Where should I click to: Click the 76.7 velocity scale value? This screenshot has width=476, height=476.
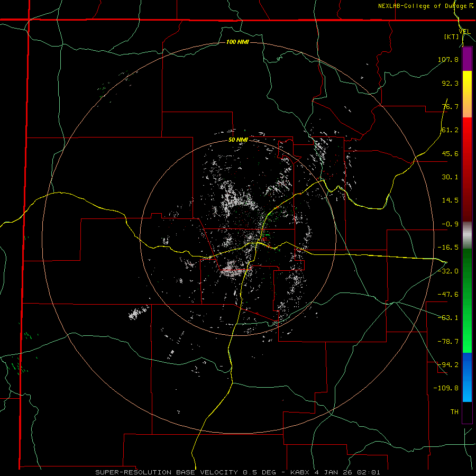tap(450, 106)
